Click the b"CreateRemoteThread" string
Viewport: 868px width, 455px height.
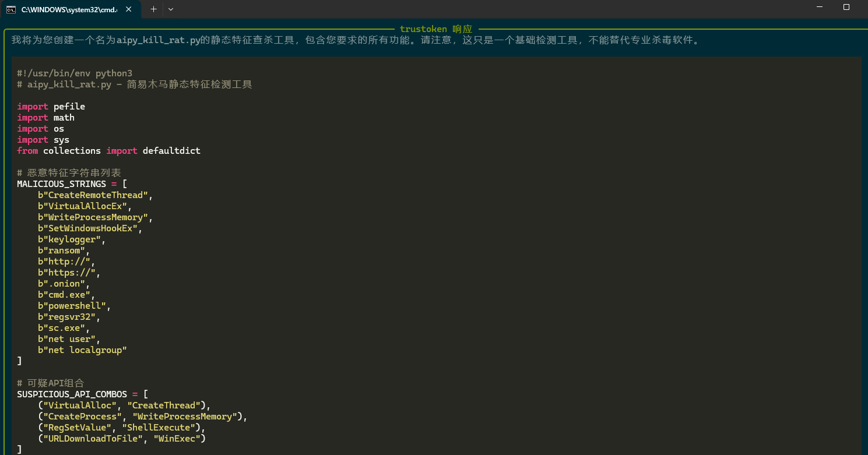coord(93,195)
